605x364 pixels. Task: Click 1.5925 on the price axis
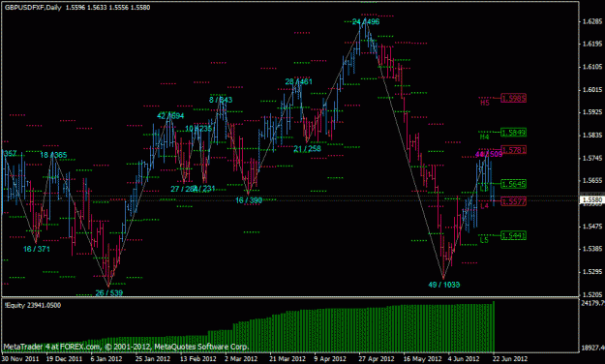coord(592,112)
